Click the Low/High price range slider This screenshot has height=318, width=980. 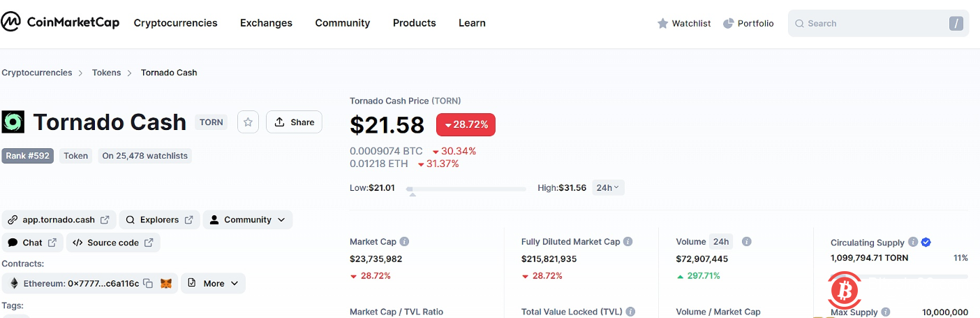pyautogui.click(x=466, y=189)
